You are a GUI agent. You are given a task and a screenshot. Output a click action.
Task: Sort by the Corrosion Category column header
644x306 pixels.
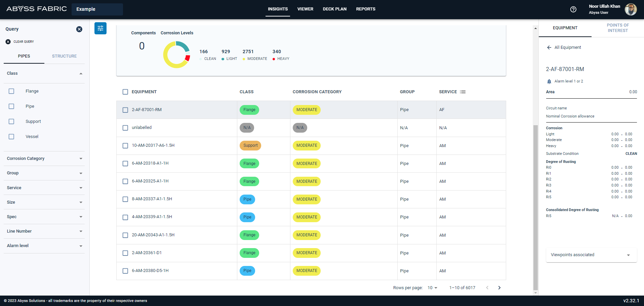pyautogui.click(x=317, y=92)
